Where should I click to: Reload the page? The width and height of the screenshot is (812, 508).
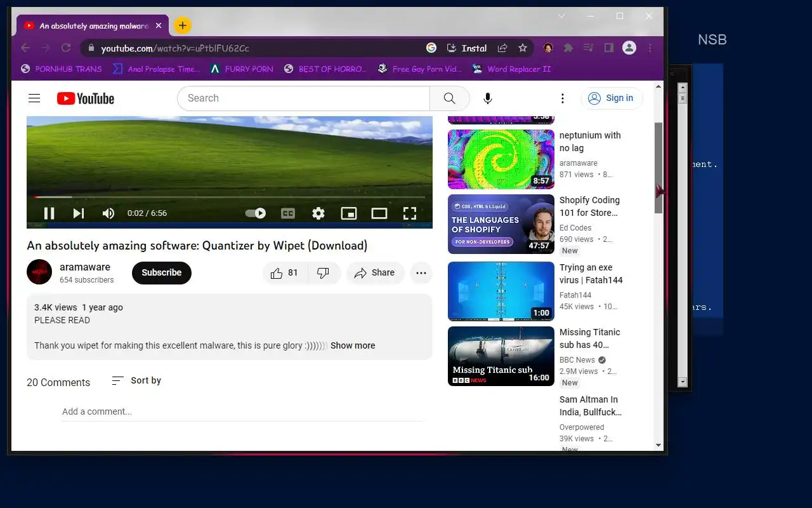66,48
